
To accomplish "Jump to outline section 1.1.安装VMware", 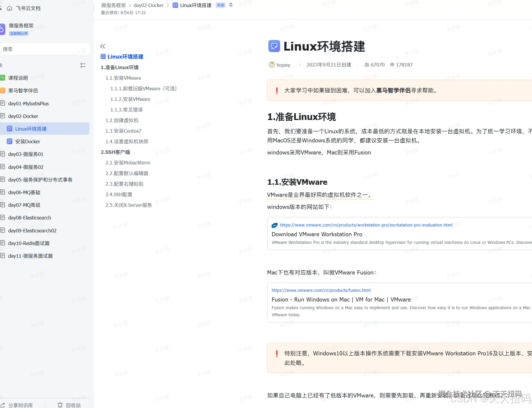I will 123,78.
